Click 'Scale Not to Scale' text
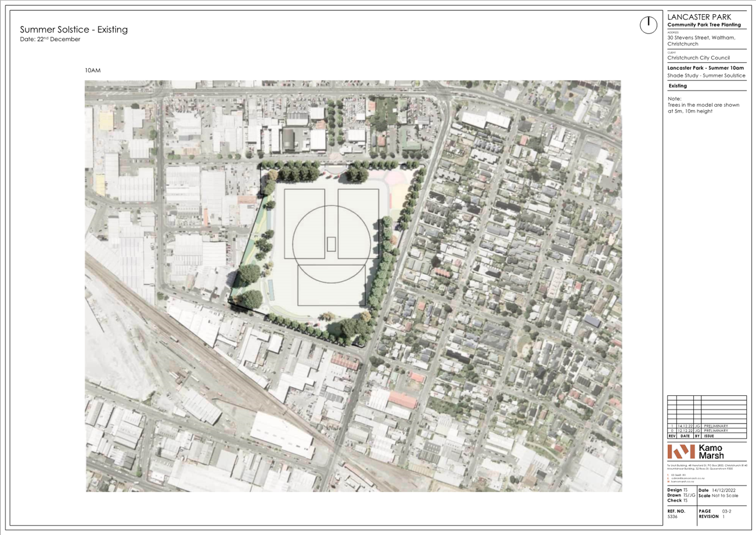 pyautogui.click(x=718, y=496)
